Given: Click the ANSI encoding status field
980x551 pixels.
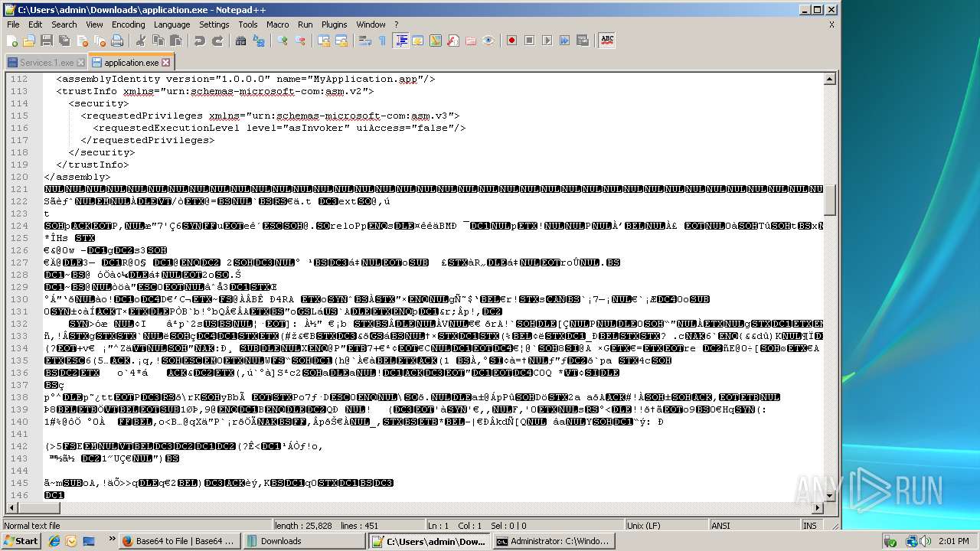Looking at the screenshot, I should (754, 526).
